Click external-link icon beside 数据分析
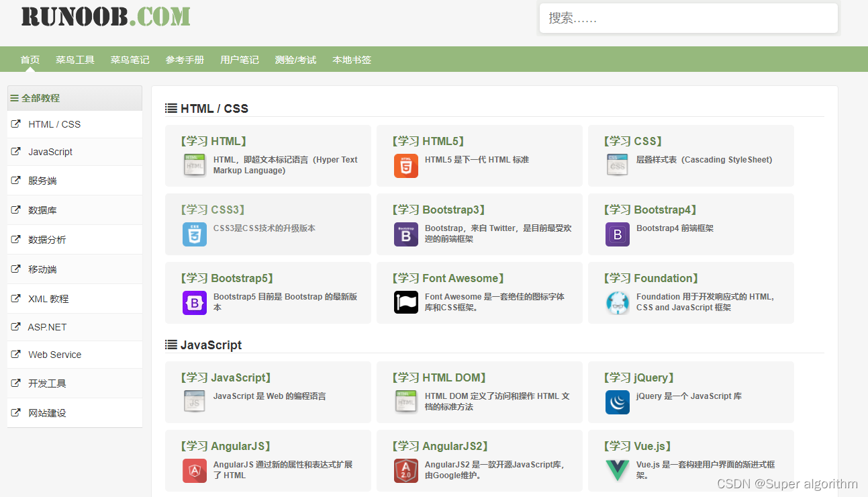The height and width of the screenshot is (497, 868). pos(15,239)
